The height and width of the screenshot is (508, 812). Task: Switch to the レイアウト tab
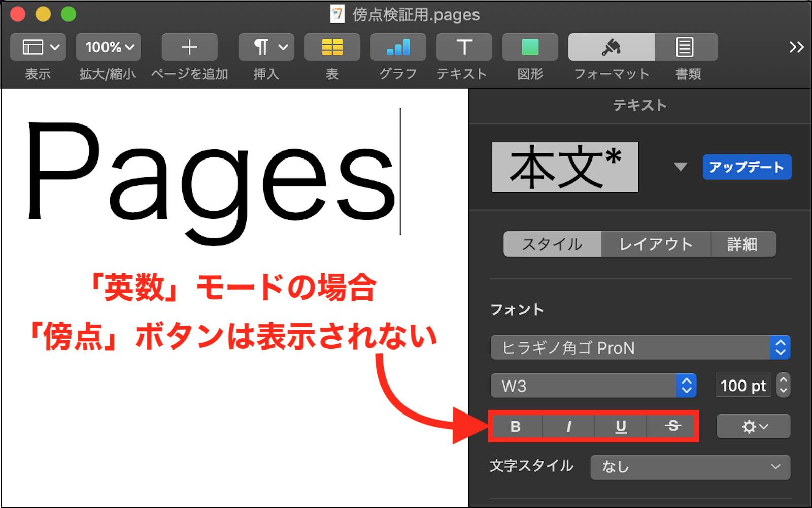(656, 244)
